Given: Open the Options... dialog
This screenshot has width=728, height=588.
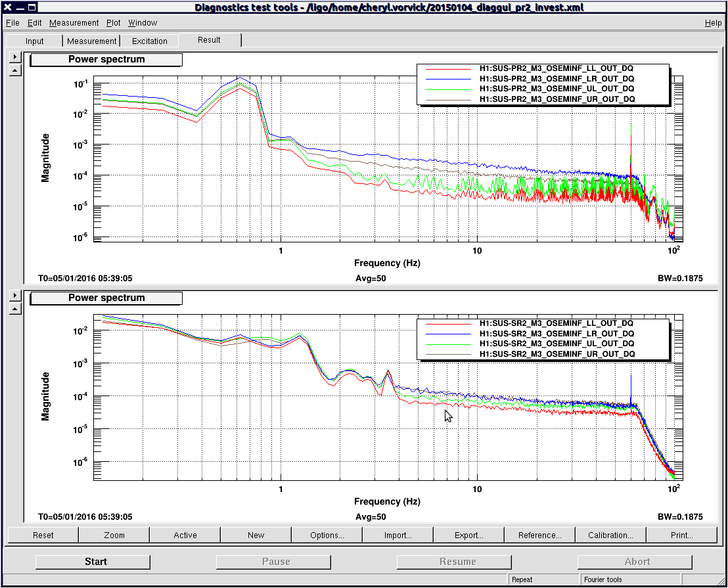Looking at the screenshot, I should [327, 535].
